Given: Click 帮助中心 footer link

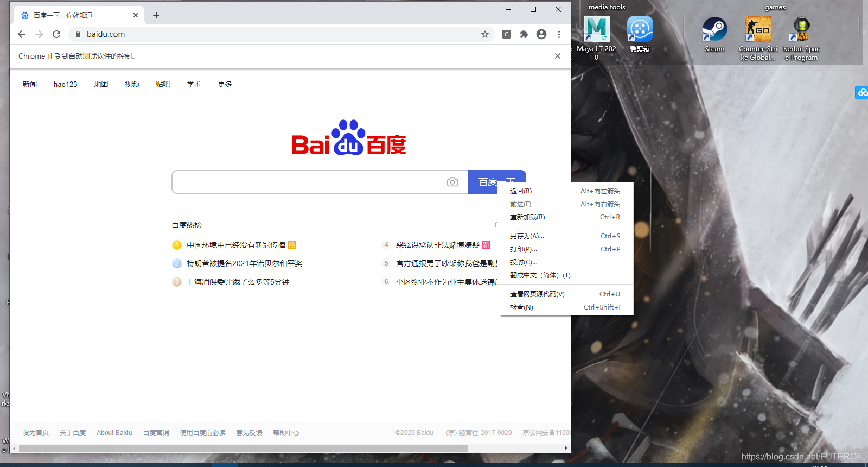Looking at the screenshot, I should click(286, 433).
